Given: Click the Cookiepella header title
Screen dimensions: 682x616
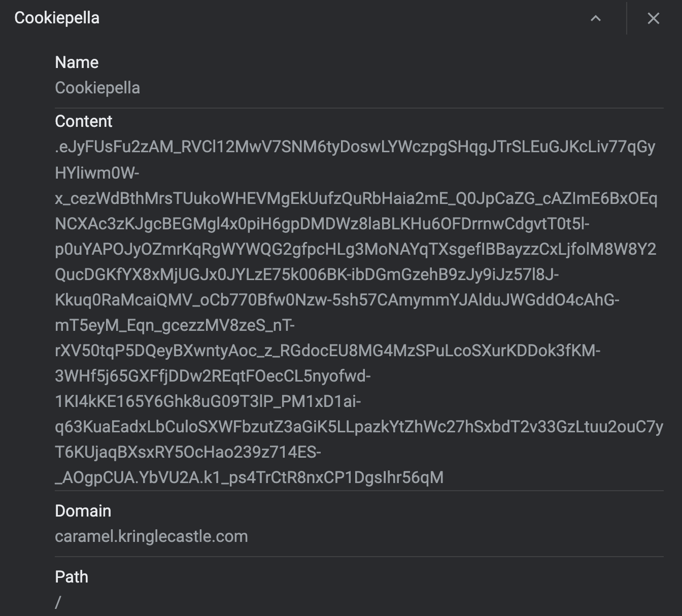Looking at the screenshot, I should tap(57, 18).
